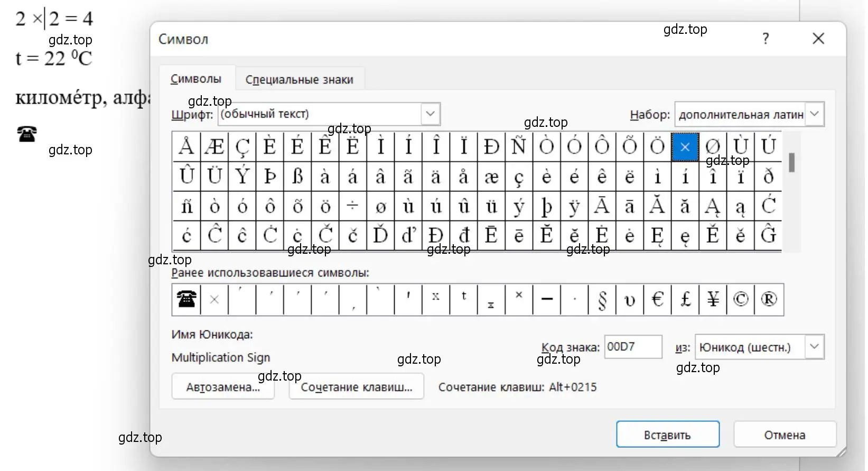Close the Символ dialog
The width and height of the screenshot is (868, 471).
[x=818, y=39]
